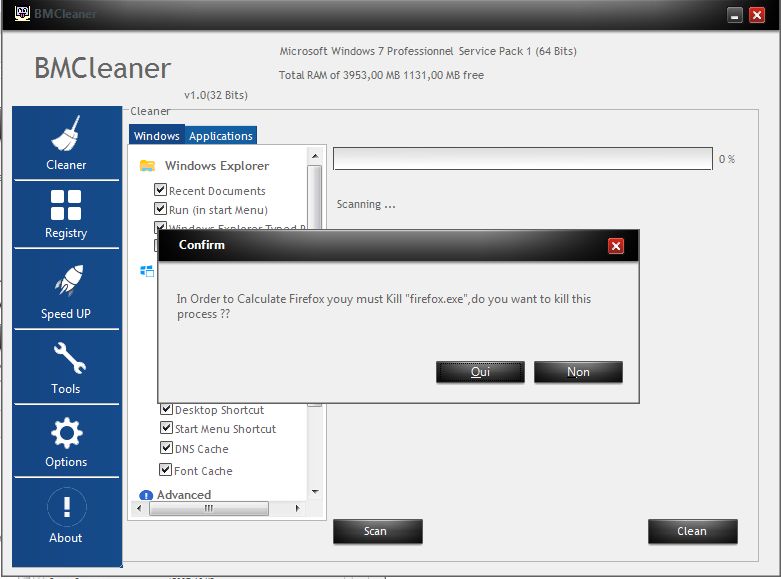781x579 pixels.
Task: Select the Advanced category label
Action: tap(184, 495)
